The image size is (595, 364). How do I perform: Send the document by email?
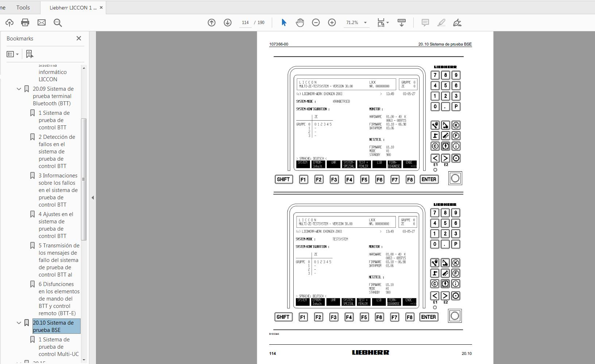(x=41, y=22)
